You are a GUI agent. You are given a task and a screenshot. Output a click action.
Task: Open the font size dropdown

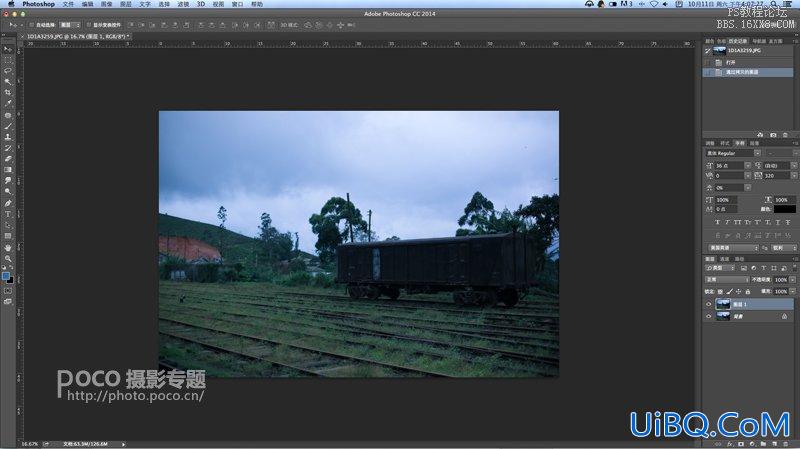pyautogui.click(x=748, y=165)
